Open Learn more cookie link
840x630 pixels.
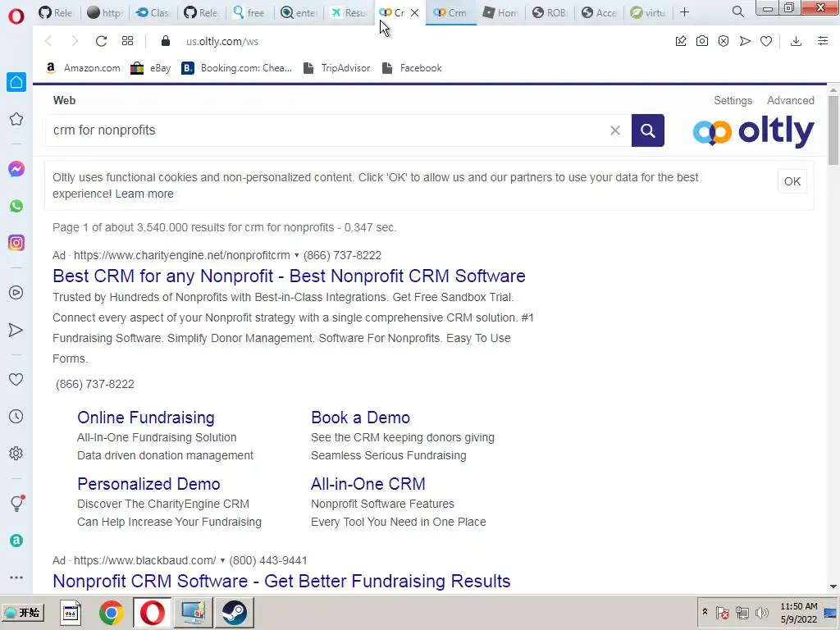144,194
